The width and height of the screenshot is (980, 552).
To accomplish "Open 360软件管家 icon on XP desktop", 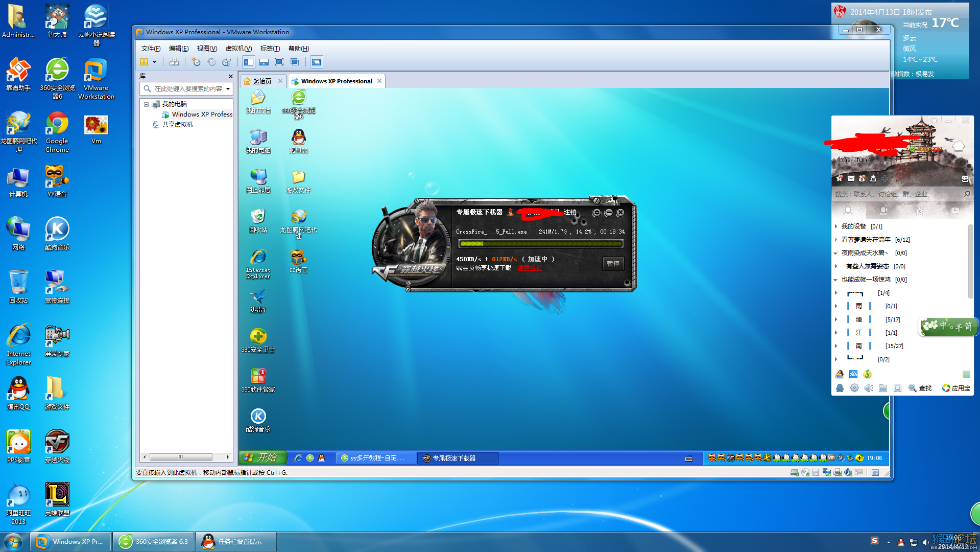I will coord(258,380).
